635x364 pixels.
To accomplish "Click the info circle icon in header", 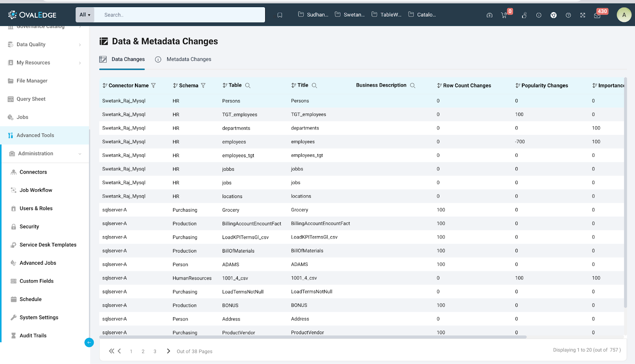I will pyautogui.click(x=539, y=15).
